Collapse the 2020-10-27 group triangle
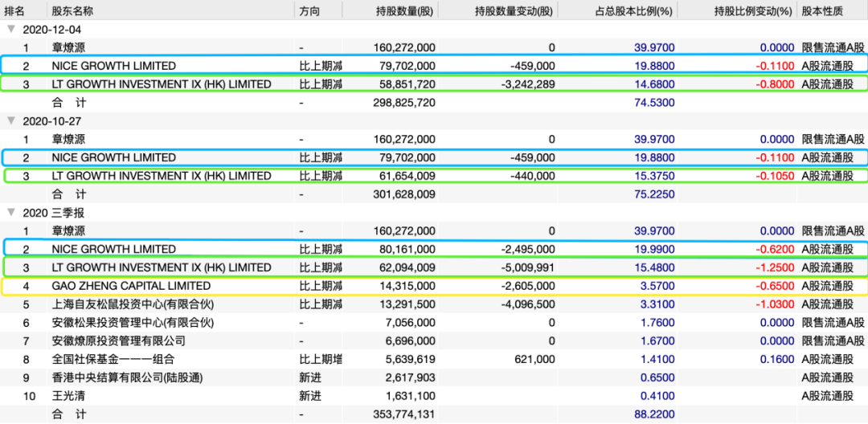Screen dimensions: 868x424 click(x=10, y=121)
